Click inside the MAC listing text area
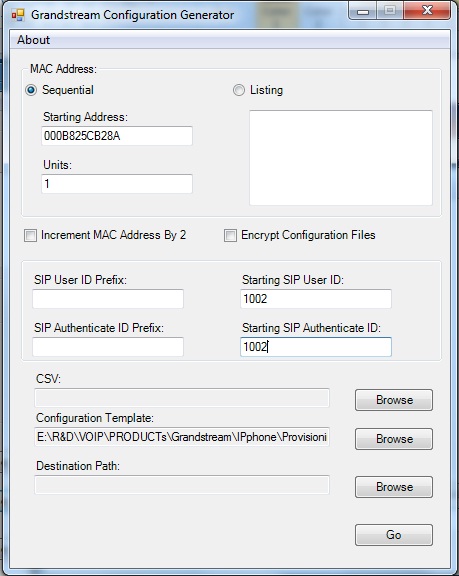459x576 pixels. [x=341, y=158]
